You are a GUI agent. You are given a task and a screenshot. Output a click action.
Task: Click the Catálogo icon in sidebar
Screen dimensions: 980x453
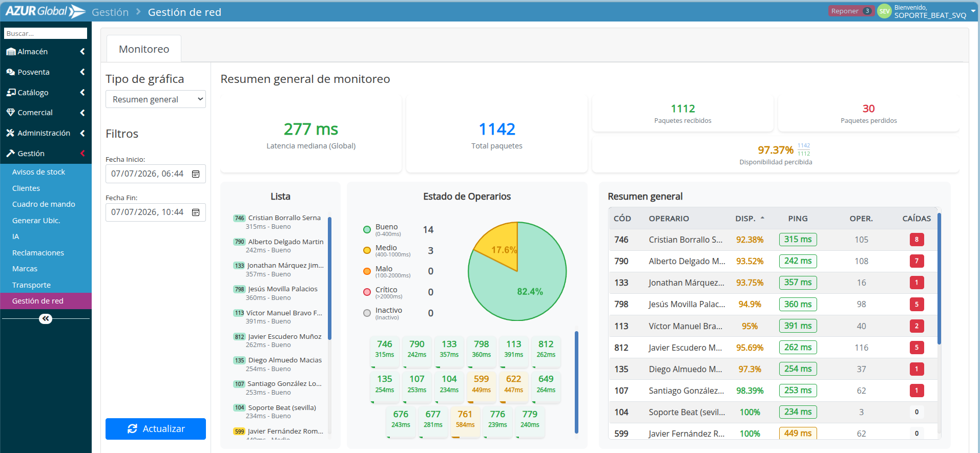coord(11,92)
